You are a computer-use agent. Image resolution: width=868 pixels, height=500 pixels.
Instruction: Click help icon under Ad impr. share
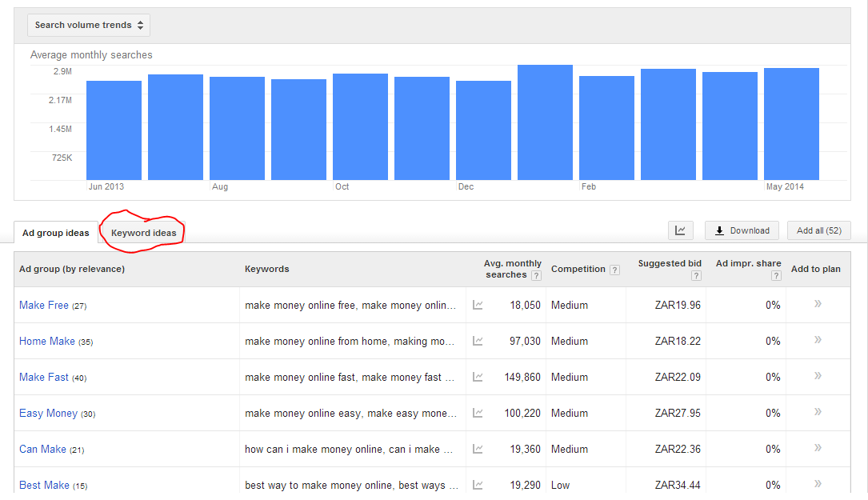(x=775, y=275)
